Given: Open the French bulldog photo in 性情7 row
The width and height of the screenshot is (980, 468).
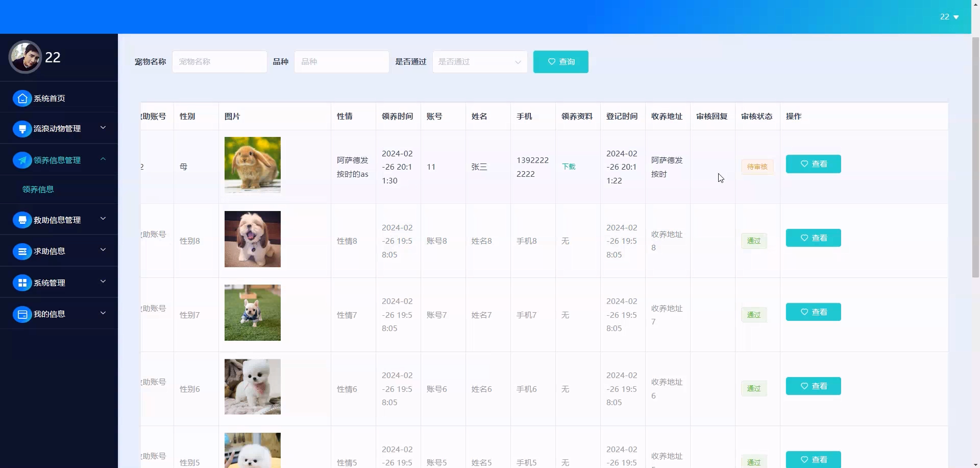Looking at the screenshot, I should coord(253,313).
